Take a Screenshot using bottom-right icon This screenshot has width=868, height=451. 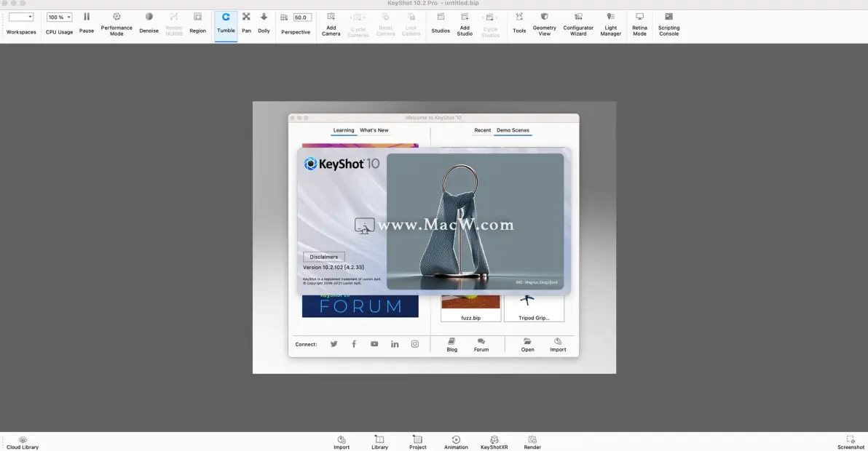click(x=851, y=443)
